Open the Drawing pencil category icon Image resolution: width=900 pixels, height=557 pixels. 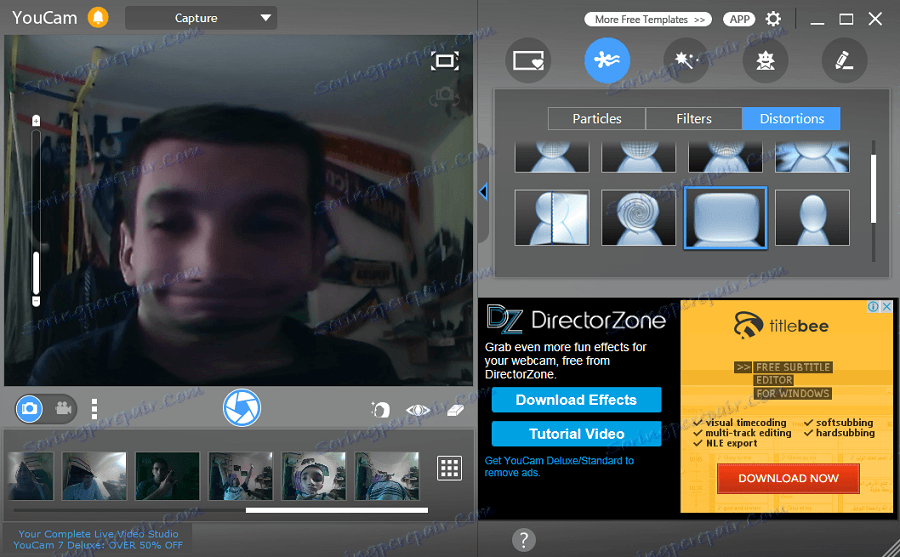point(844,60)
